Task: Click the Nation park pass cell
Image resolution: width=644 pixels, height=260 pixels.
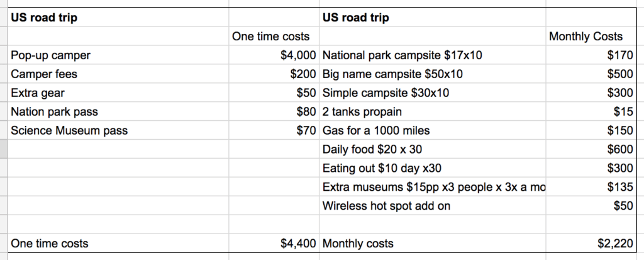Action: click(x=54, y=112)
